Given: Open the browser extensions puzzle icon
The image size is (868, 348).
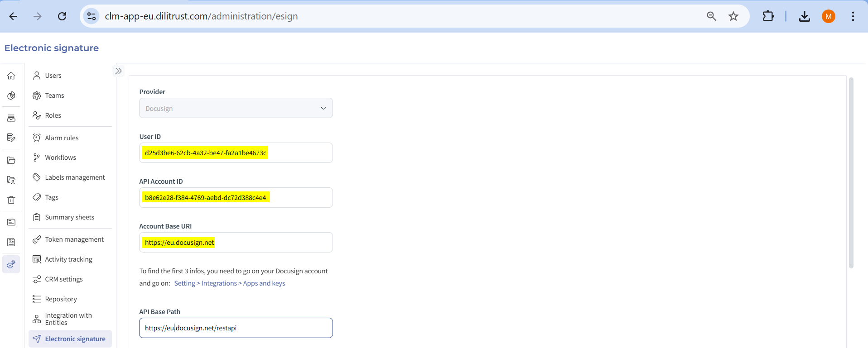Looking at the screenshot, I should 768,16.
